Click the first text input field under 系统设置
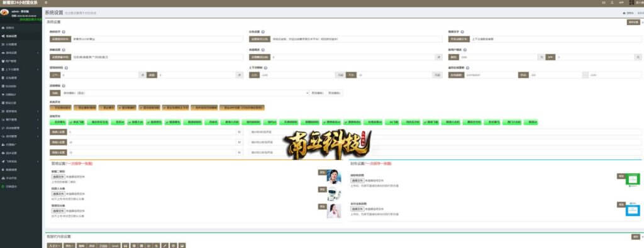 pyautogui.click(x=158, y=39)
